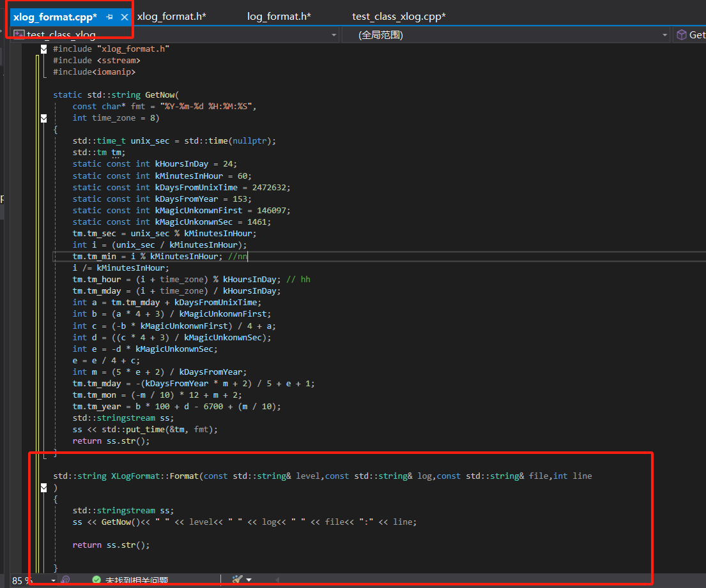Open the test_class_xlog.cpp* tab
Image resolution: width=706 pixels, height=588 pixels.
tap(399, 17)
